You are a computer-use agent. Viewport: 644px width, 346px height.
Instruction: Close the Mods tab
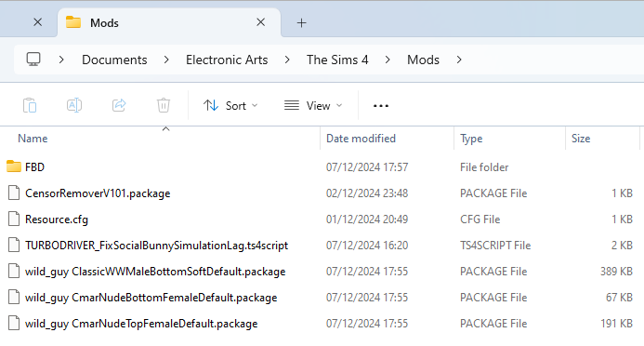coord(261,22)
